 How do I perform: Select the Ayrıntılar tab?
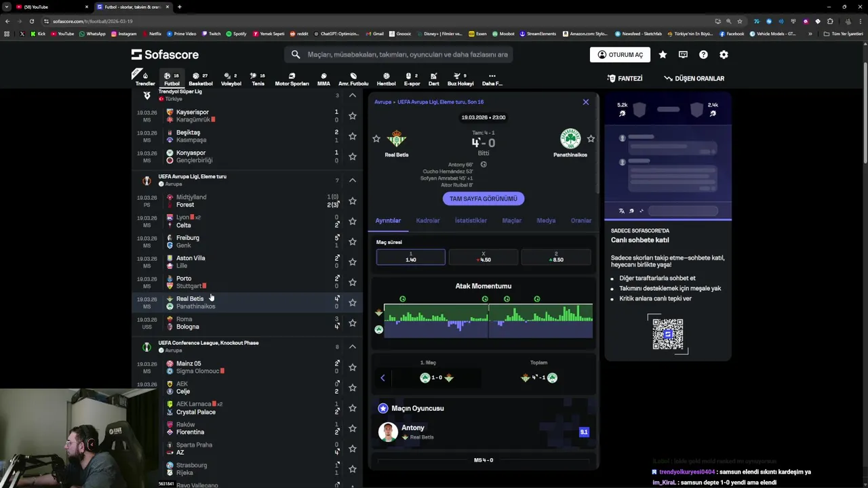click(388, 220)
